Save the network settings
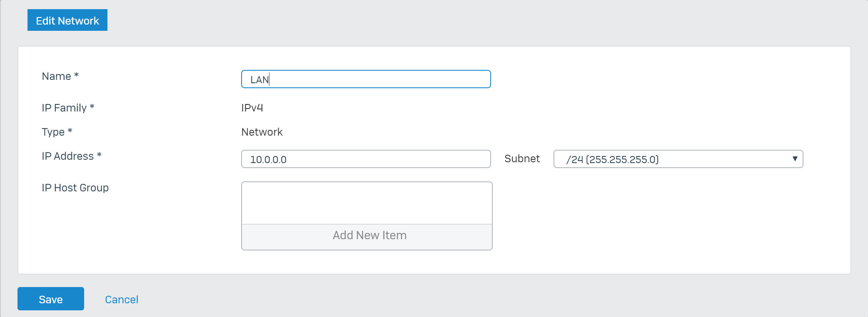 51,299
